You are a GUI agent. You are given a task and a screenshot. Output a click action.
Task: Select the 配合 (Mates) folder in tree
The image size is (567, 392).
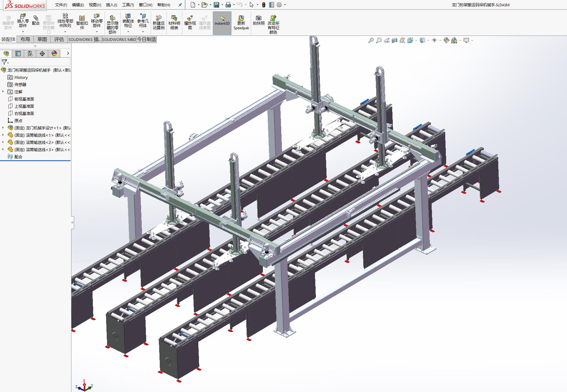pos(15,157)
